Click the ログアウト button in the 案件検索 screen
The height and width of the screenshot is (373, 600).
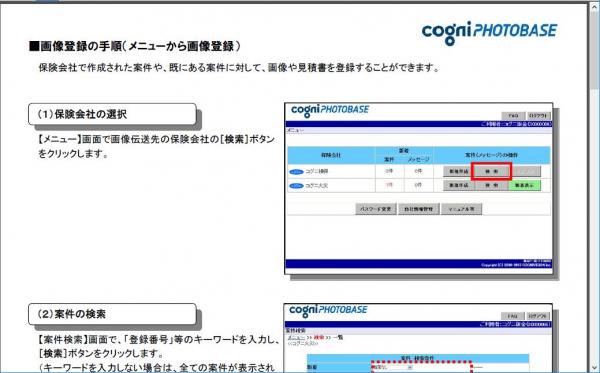pos(538,316)
